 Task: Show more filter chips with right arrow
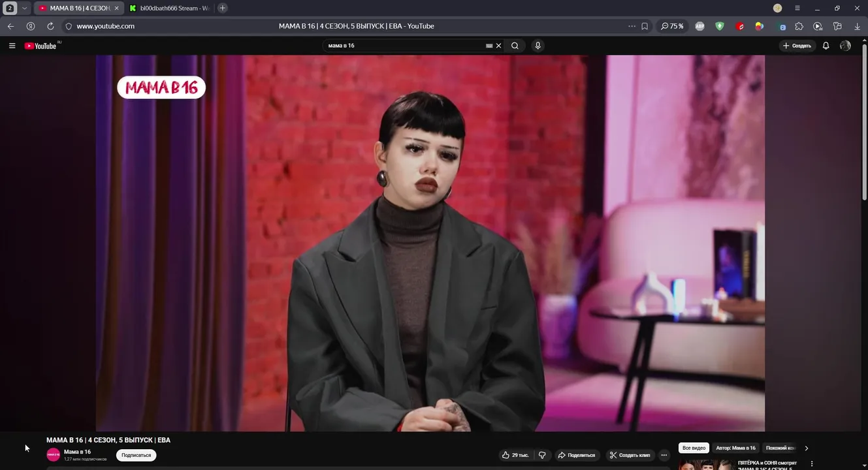pyautogui.click(x=807, y=448)
